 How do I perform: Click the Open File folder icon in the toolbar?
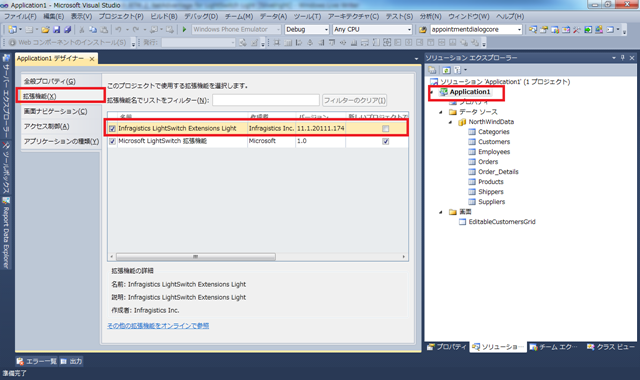click(45, 29)
